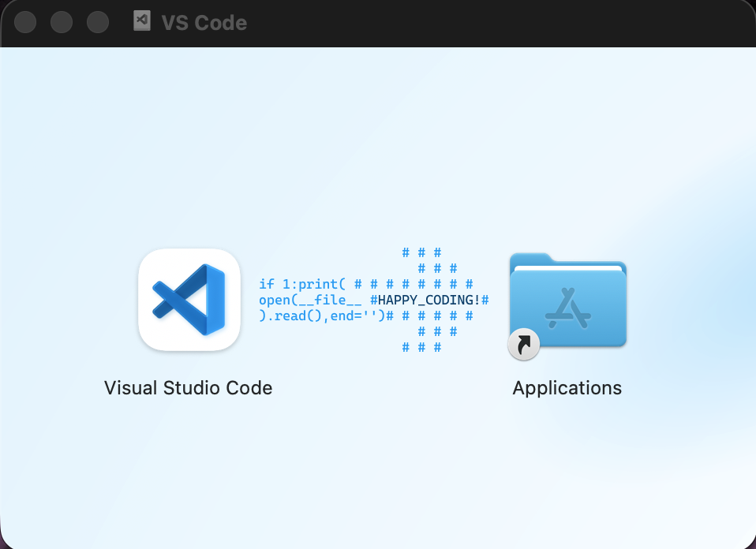The width and height of the screenshot is (756, 549).
Task: Zoom the VS Code window with the third title bar button
Action: tap(97, 22)
